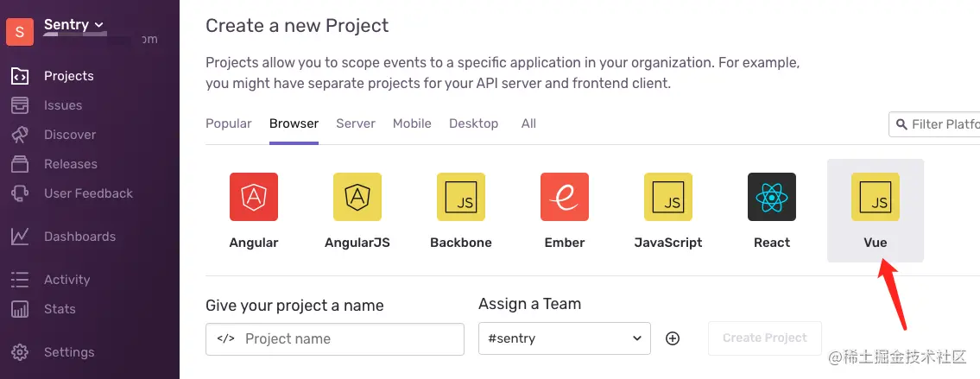Image resolution: width=980 pixels, height=379 pixels.
Task: Open the #sentry team dropdown
Action: point(565,338)
